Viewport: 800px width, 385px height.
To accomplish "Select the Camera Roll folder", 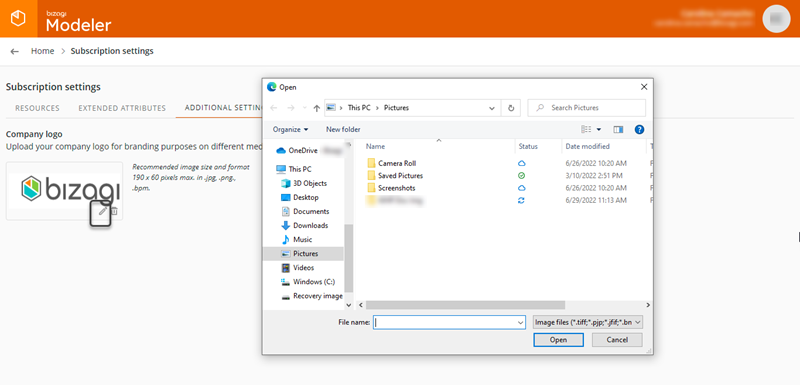I will (397, 163).
